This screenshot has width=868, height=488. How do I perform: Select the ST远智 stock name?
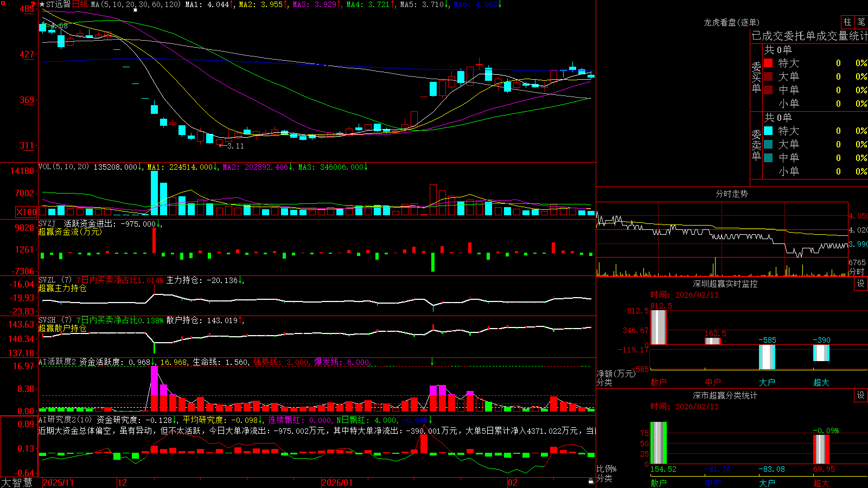pos(58,4)
